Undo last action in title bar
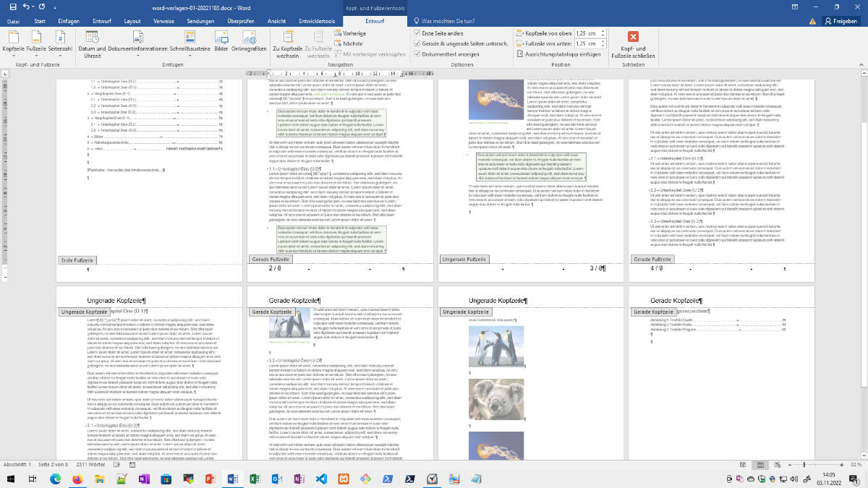The width and height of the screenshot is (868, 488). tap(26, 7)
